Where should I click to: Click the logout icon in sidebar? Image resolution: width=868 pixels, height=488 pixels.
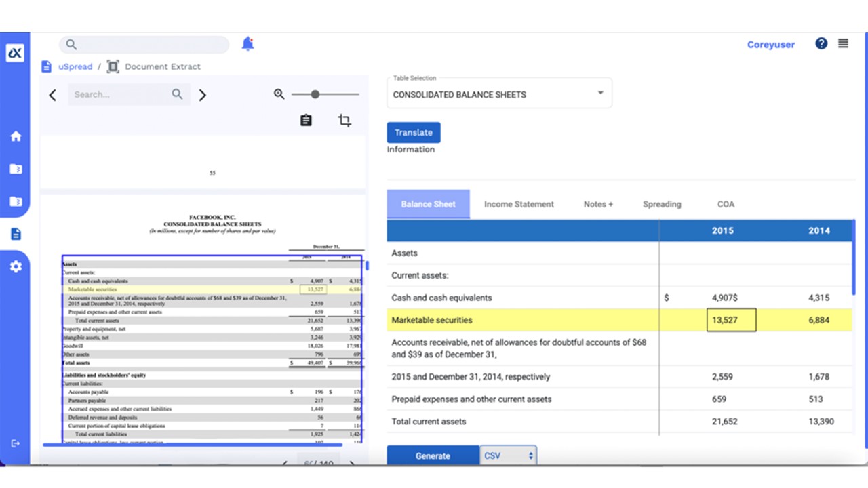coord(16,443)
